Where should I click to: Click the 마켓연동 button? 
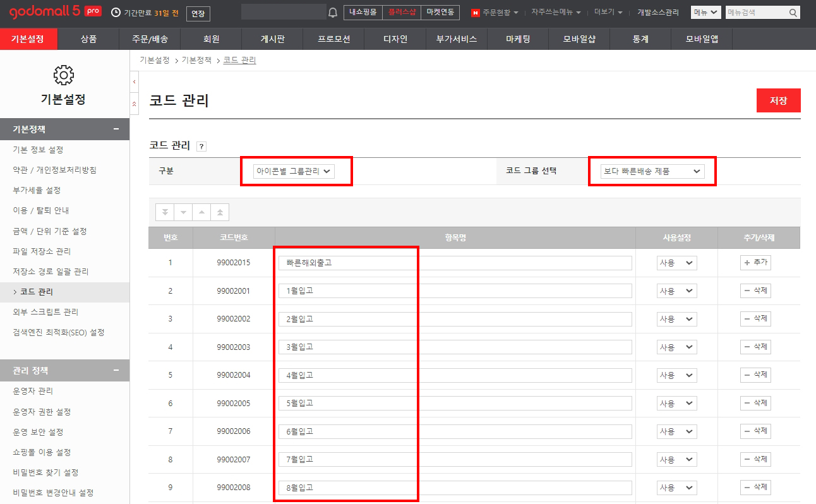(441, 12)
